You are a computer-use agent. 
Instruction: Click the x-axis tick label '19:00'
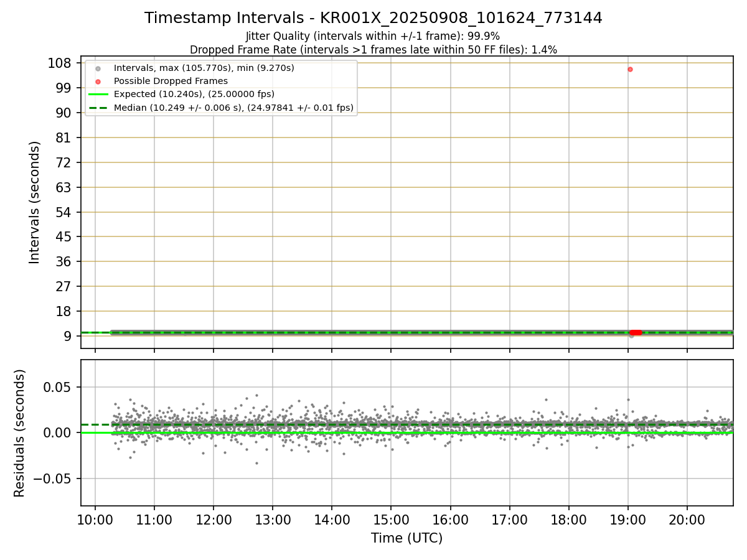coord(627,520)
